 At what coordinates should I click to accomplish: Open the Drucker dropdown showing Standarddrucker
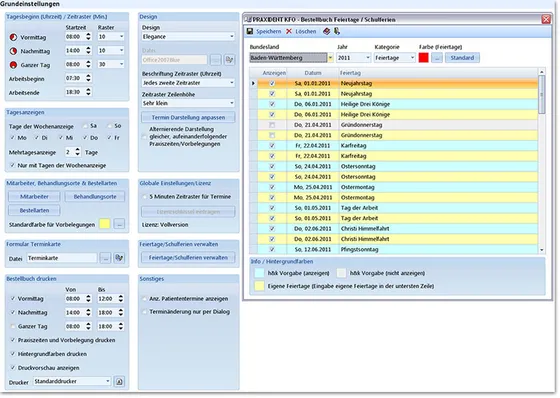point(108,381)
